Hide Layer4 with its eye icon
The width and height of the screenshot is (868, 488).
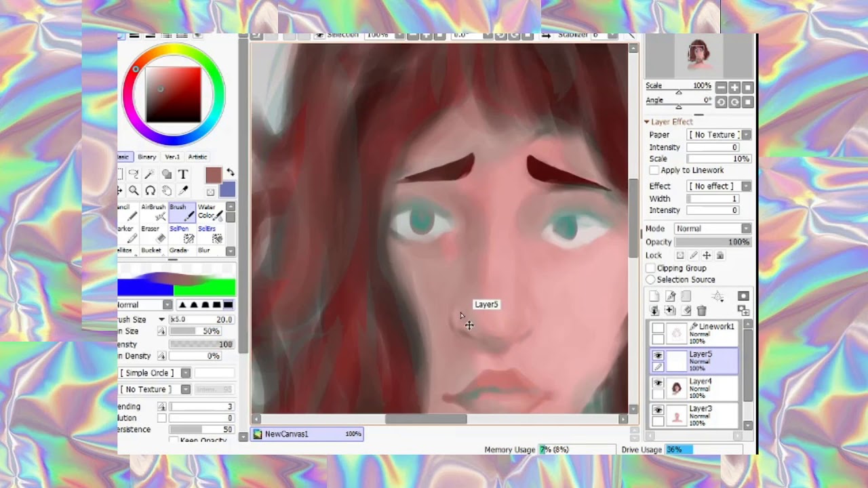click(x=658, y=382)
